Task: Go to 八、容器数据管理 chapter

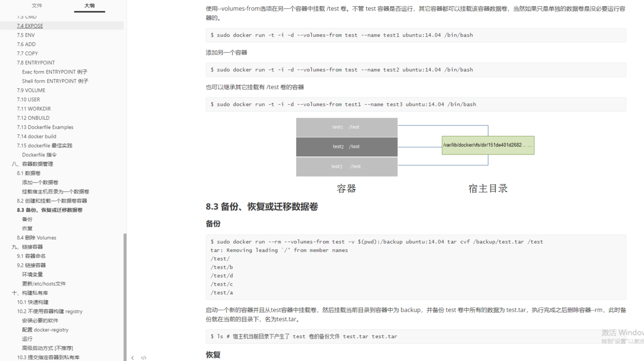Action: point(32,164)
